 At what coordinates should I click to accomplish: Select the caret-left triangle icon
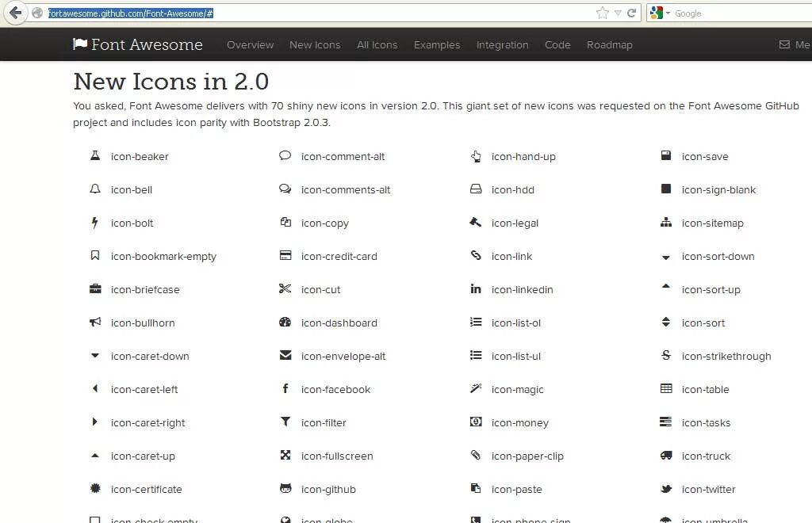point(95,388)
